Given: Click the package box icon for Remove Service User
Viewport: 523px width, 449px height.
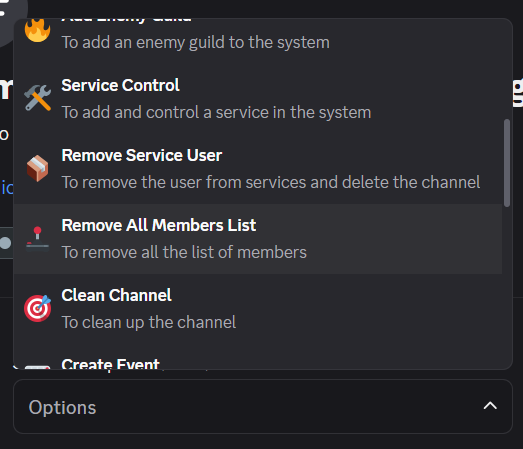Looking at the screenshot, I should pos(37,168).
